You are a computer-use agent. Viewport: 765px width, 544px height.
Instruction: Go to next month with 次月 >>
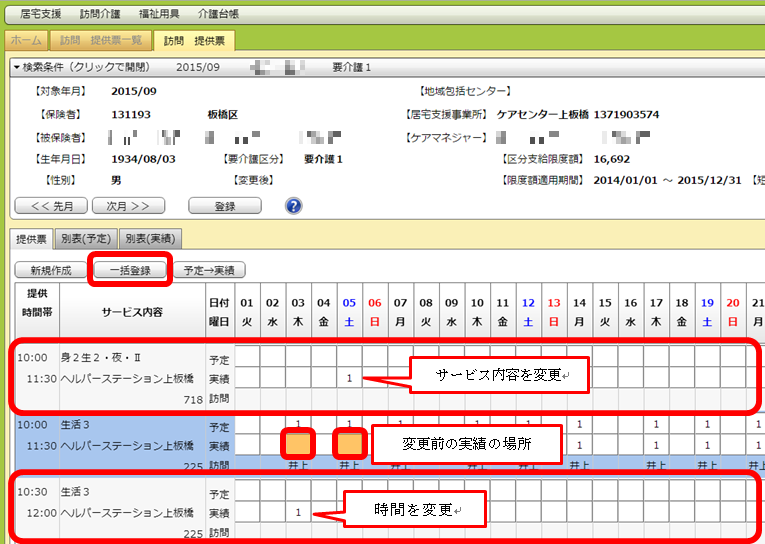click(128, 206)
